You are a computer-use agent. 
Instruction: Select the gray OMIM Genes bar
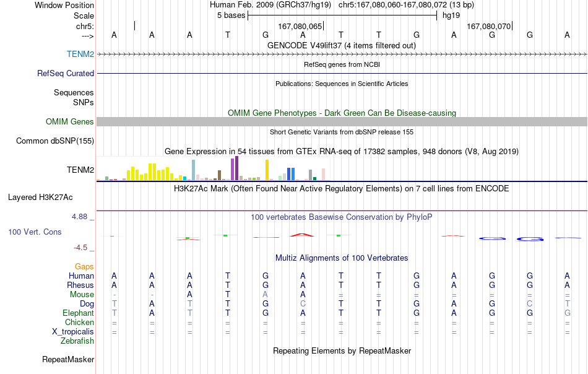pos(342,121)
